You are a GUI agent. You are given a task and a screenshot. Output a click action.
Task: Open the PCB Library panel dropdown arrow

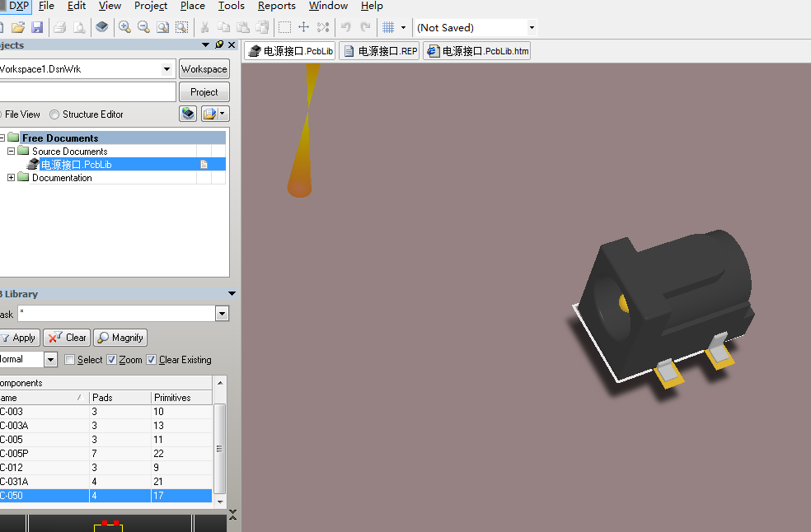[232, 294]
